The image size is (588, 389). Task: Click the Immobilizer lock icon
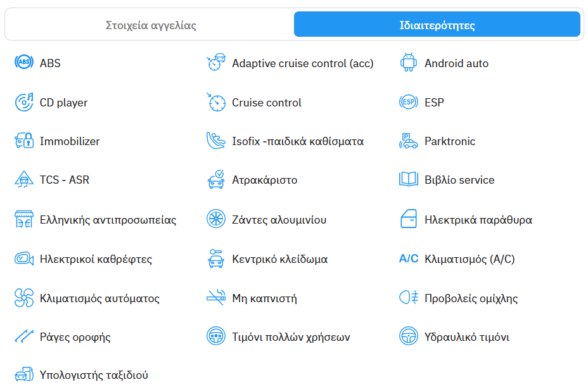tap(23, 141)
